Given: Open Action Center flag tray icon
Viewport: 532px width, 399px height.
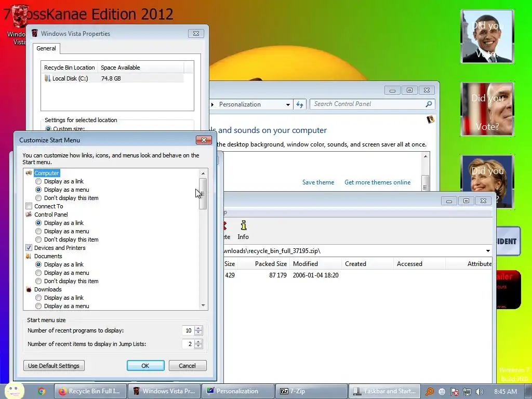Looking at the screenshot, I should point(454,392).
